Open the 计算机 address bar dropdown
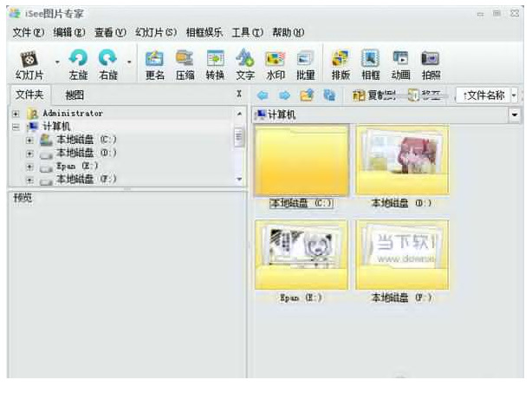The image size is (532, 393). 515,115
